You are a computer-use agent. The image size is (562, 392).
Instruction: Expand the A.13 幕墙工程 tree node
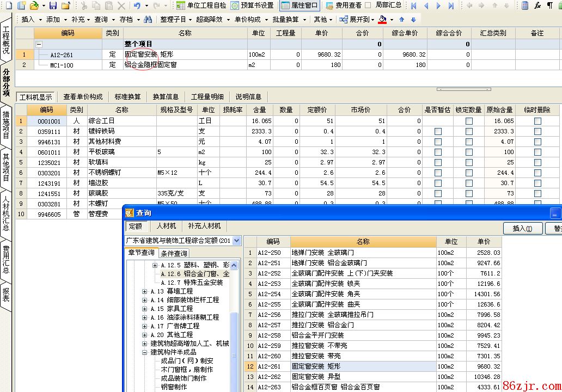144,291
